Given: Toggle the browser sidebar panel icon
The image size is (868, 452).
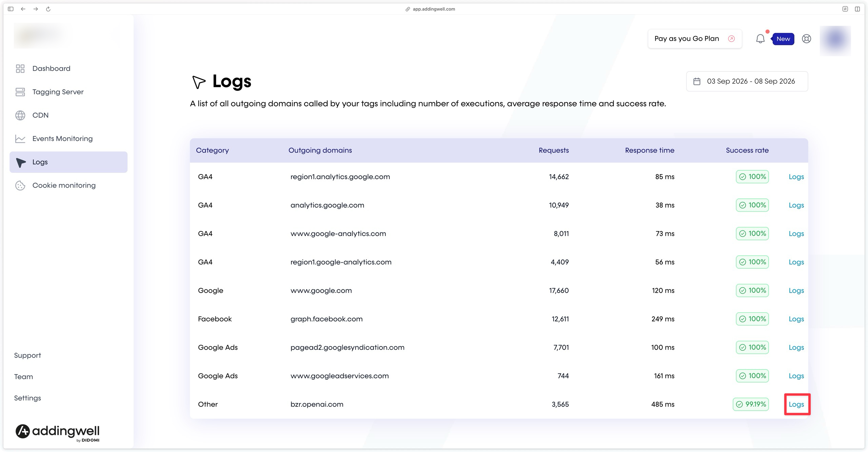Looking at the screenshot, I should (x=11, y=9).
